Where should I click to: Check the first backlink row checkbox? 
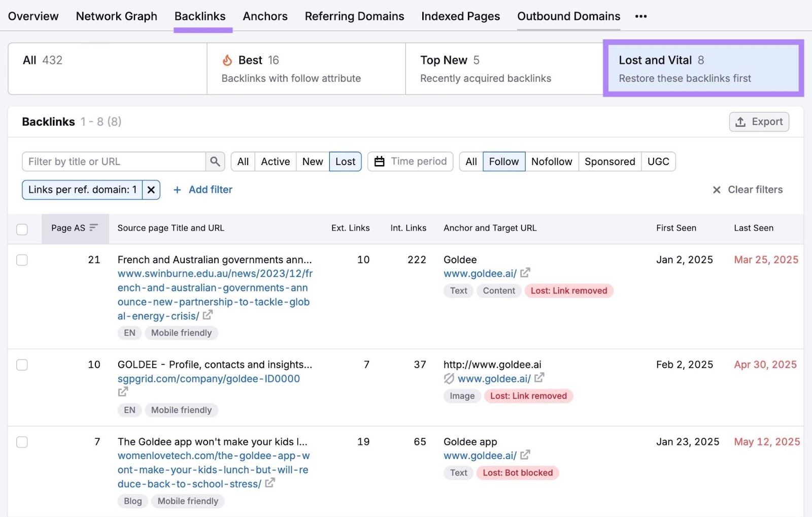coord(22,260)
